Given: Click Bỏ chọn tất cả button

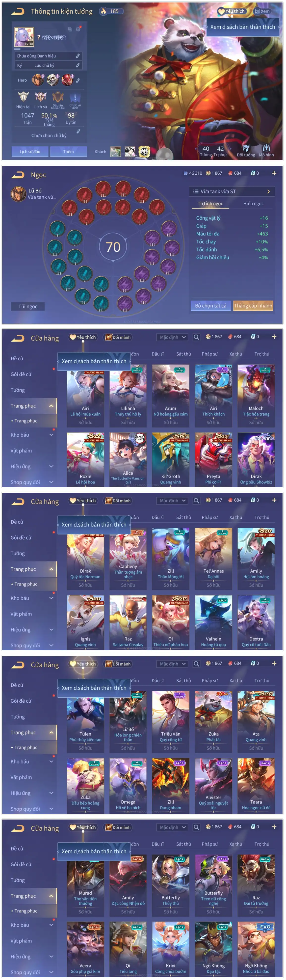Looking at the screenshot, I should [210, 305].
